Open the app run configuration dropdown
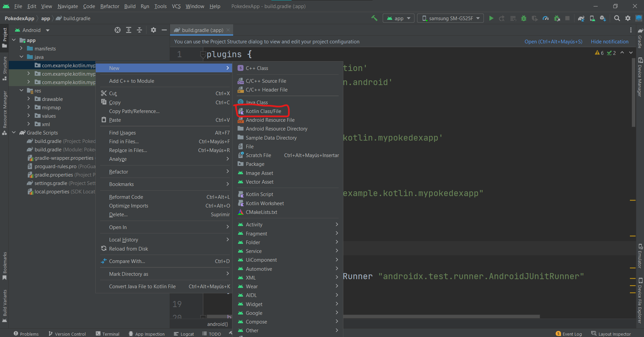Image resolution: width=644 pixels, height=337 pixels. click(399, 18)
